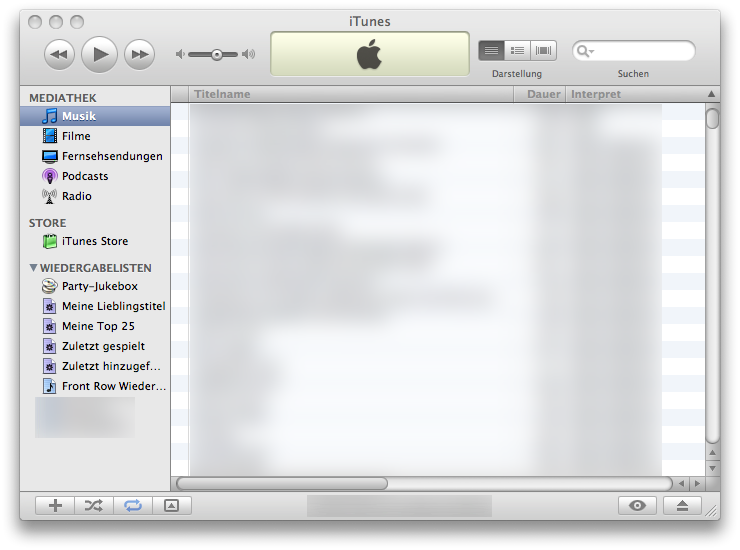
Task: Click the vertical scrollbar thumb
Action: pyautogui.click(x=713, y=118)
